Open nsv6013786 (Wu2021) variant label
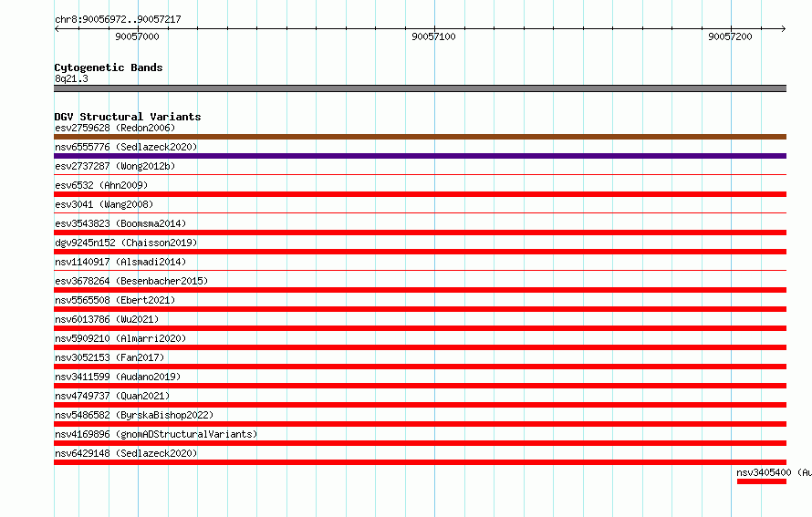 107,319
